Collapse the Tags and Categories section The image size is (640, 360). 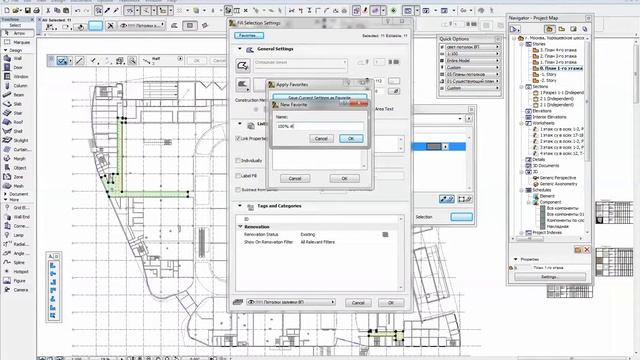(240, 206)
